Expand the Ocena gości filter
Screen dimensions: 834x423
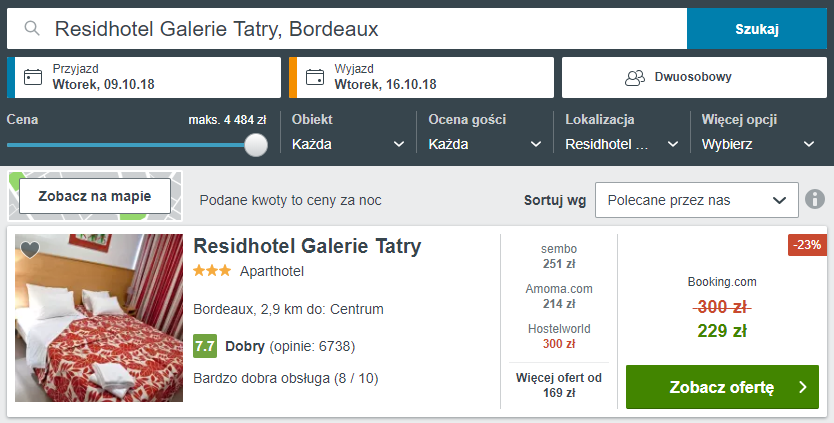point(484,144)
